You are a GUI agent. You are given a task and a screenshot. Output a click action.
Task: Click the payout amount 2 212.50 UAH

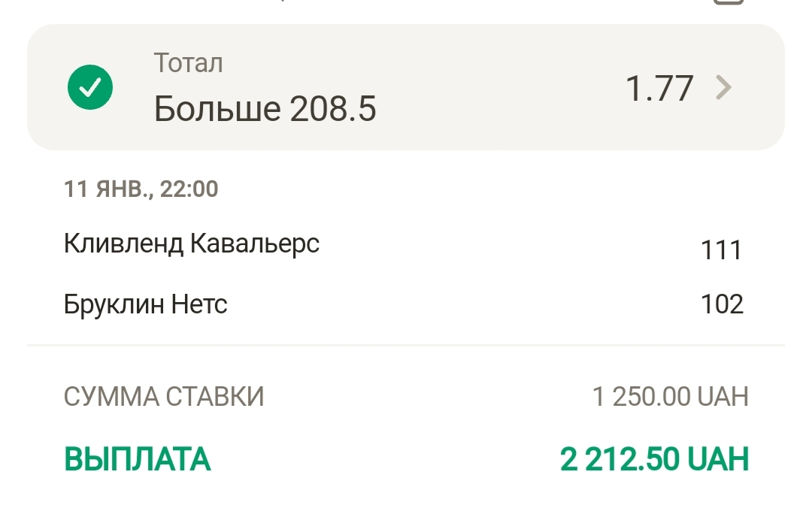click(x=654, y=459)
